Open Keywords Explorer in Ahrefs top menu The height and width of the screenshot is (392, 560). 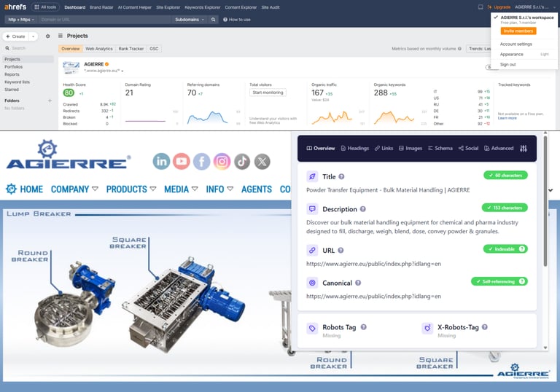click(x=203, y=7)
